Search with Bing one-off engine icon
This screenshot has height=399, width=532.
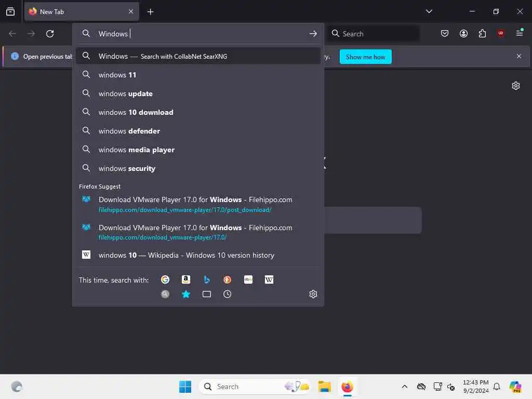207,280
